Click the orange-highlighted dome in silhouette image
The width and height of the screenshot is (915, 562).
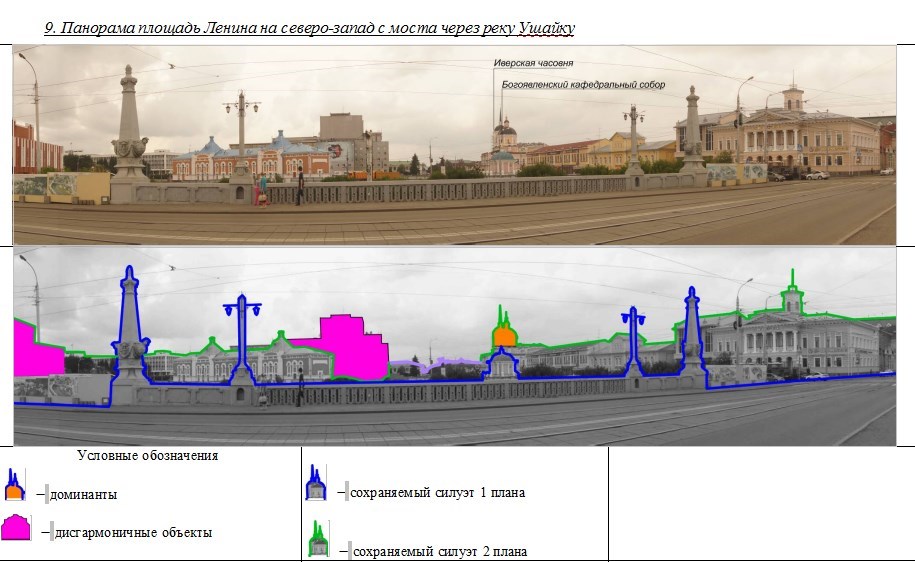505,336
